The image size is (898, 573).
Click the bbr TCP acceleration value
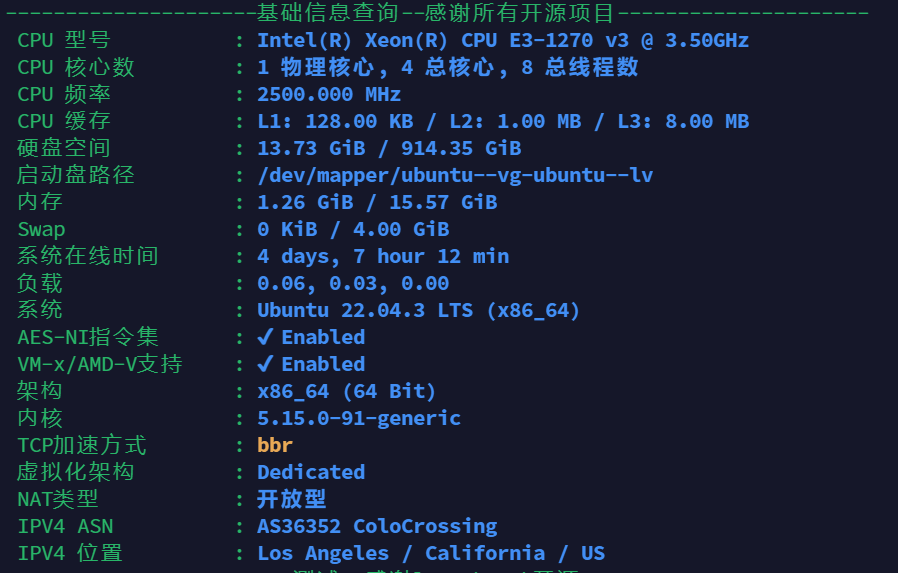pyautogui.click(x=275, y=445)
